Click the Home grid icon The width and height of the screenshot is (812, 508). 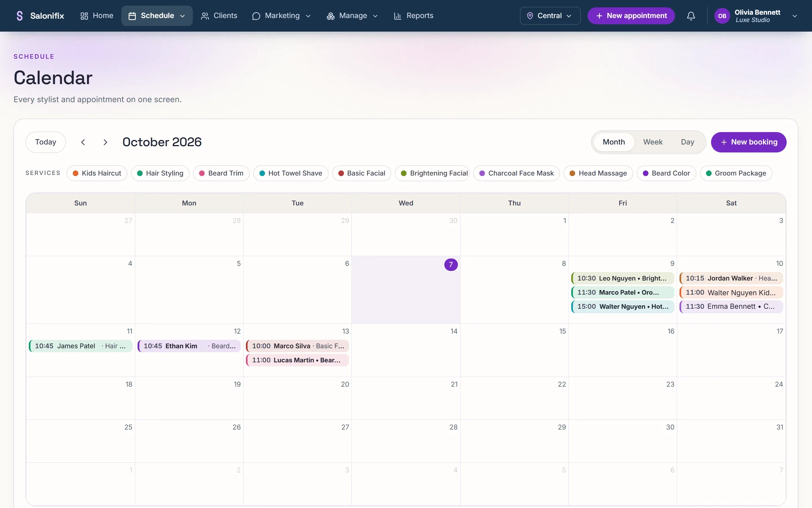click(x=84, y=16)
